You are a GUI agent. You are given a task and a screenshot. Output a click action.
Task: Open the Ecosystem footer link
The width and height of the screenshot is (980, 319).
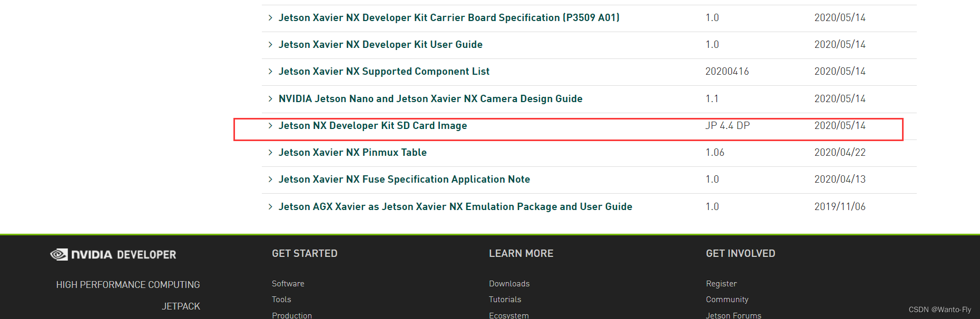pos(509,315)
